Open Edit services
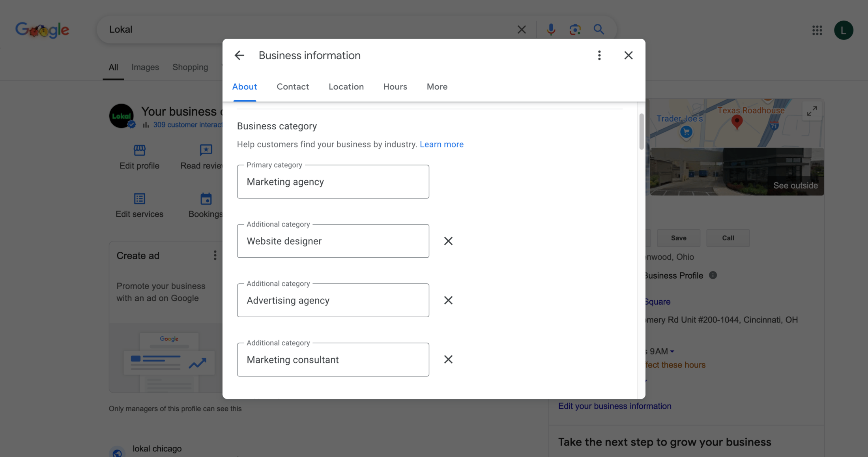This screenshot has width=868, height=457. tap(139, 205)
